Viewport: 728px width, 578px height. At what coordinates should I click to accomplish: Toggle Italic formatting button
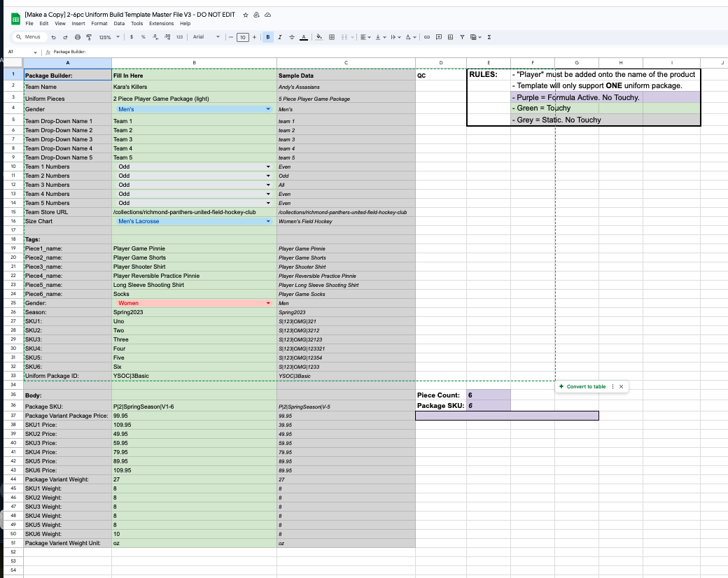pos(280,37)
